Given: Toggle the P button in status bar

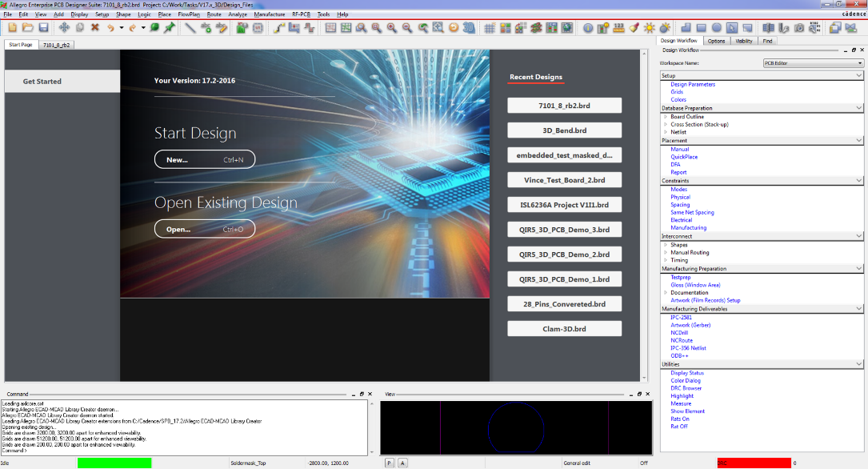Looking at the screenshot, I should pyautogui.click(x=389, y=463).
